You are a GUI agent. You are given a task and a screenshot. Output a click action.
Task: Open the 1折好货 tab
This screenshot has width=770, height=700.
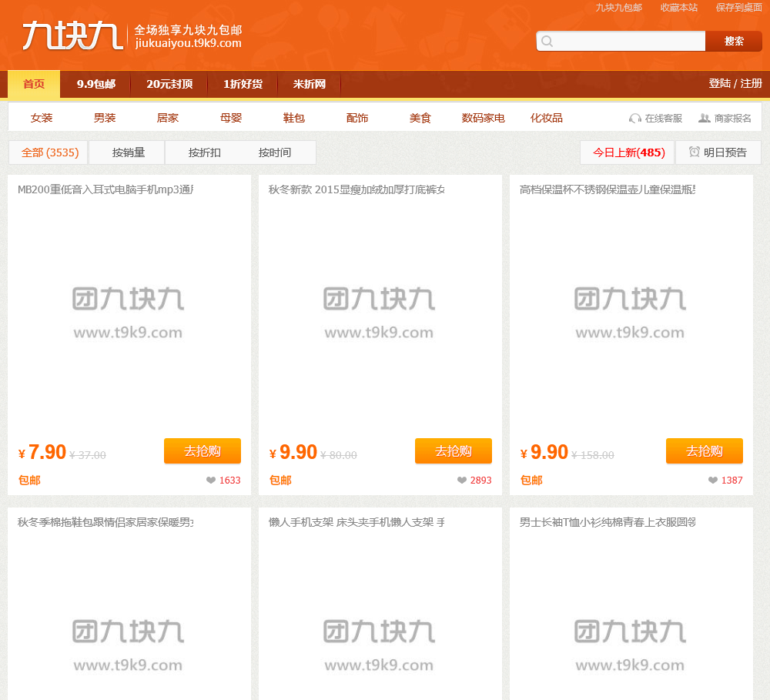click(243, 84)
